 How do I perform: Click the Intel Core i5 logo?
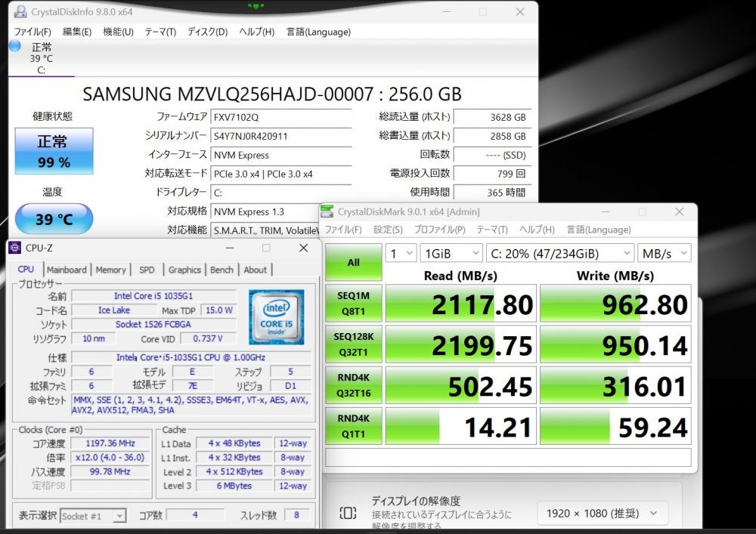click(276, 316)
